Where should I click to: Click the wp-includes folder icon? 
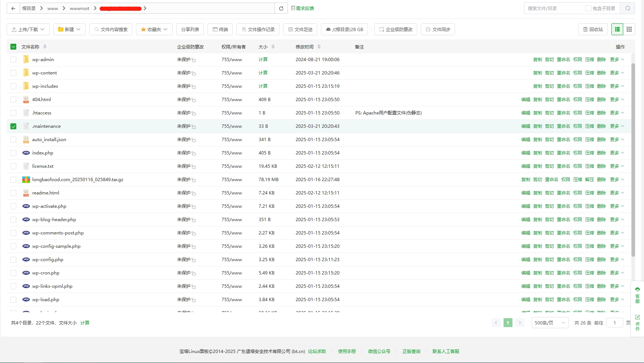click(26, 86)
